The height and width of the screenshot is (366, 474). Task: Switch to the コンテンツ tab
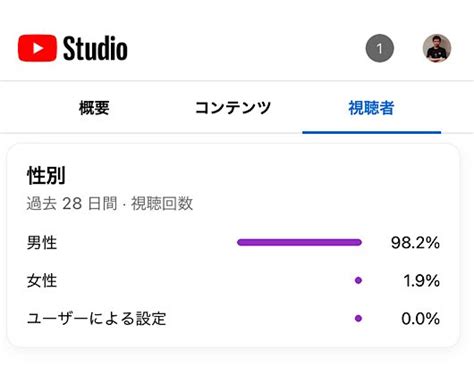(233, 108)
